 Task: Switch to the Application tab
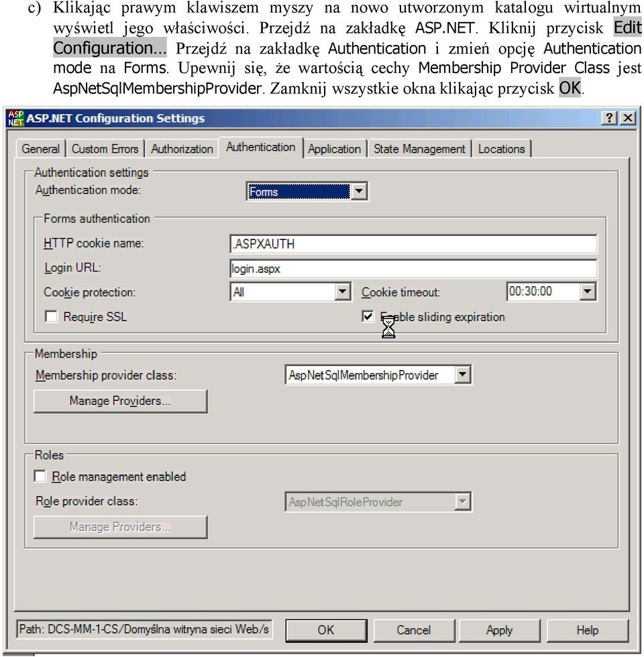(x=335, y=149)
